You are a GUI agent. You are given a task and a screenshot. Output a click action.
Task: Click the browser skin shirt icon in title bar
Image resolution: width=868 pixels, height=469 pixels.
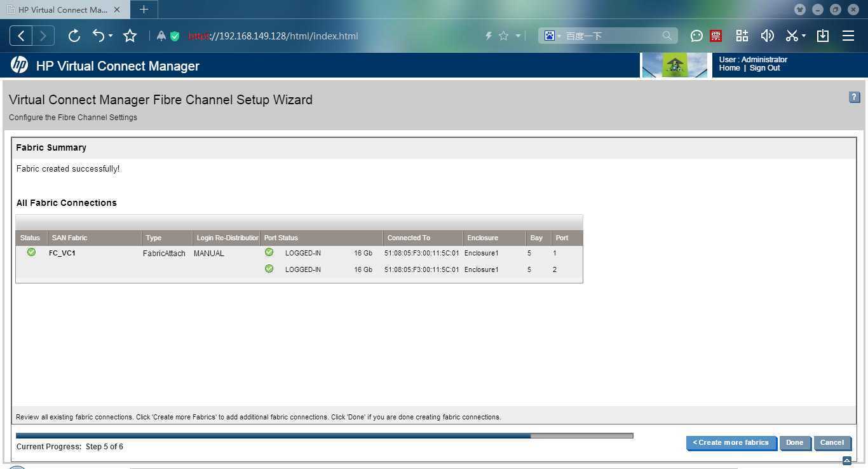[x=800, y=10]
